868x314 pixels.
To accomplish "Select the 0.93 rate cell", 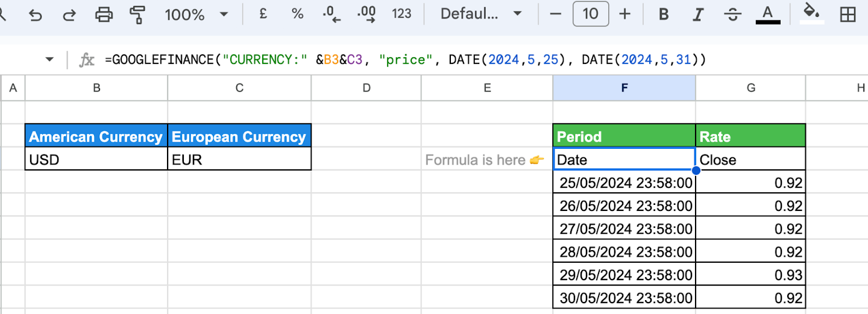I will 751,274.
